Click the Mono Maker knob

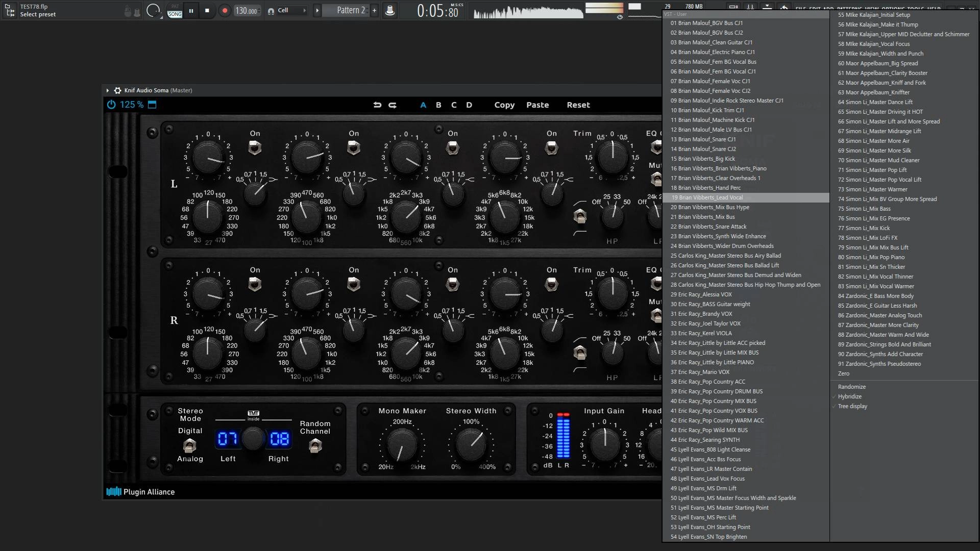point(402,444)
